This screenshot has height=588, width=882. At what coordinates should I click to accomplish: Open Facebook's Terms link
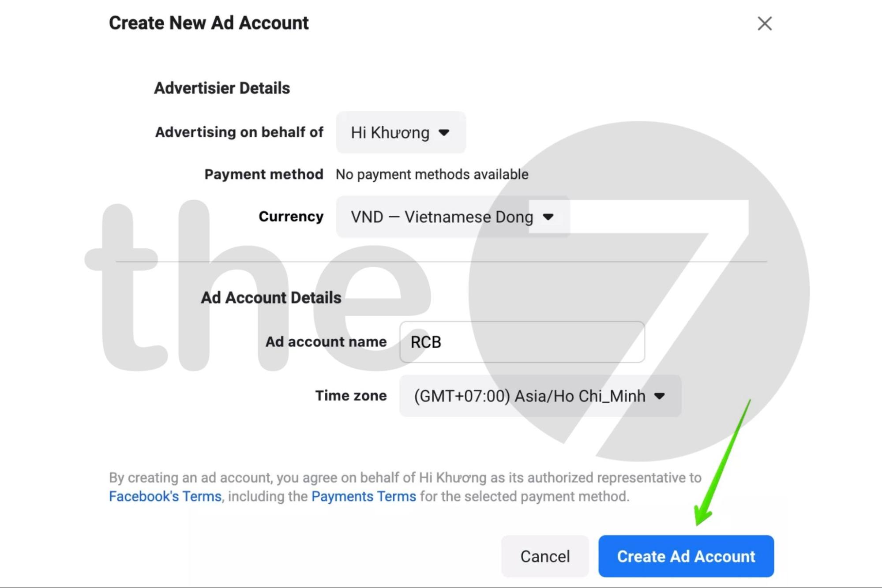(x=165, y=496)
